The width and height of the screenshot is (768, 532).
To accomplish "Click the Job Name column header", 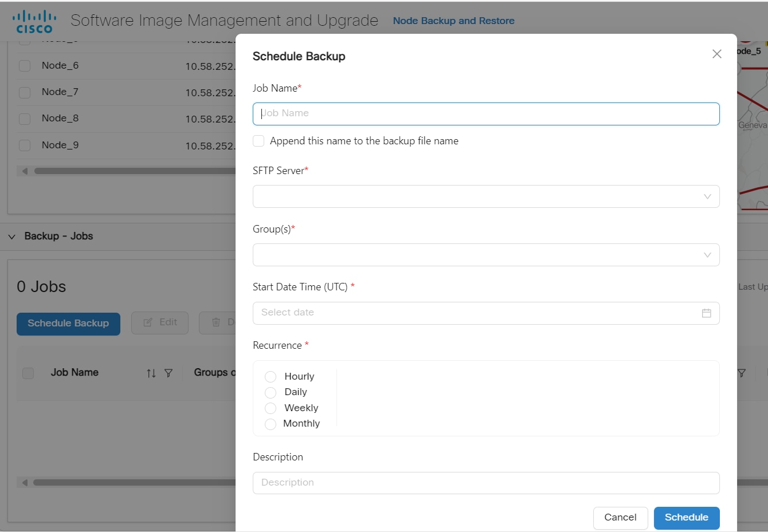I will [x=75, y=372].
